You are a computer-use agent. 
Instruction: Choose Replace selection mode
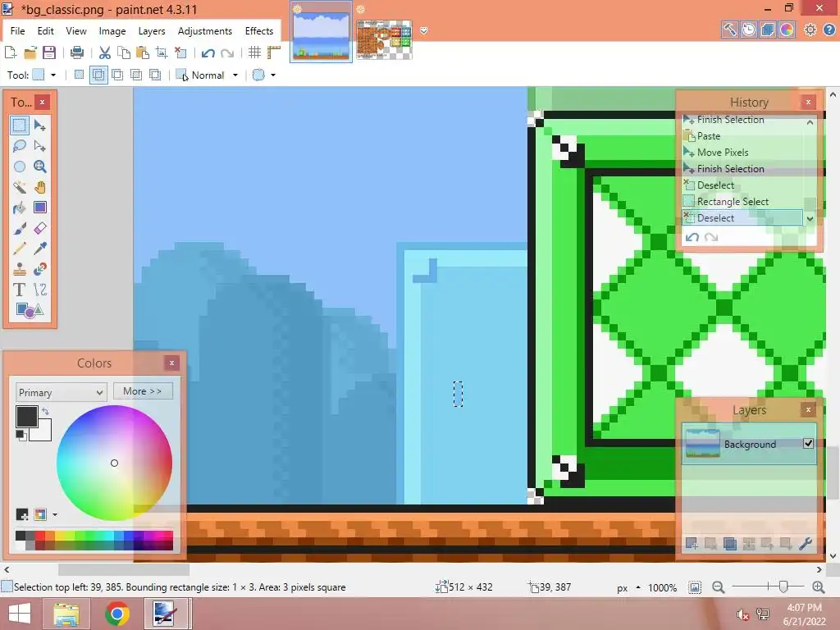tap(79, 75)
